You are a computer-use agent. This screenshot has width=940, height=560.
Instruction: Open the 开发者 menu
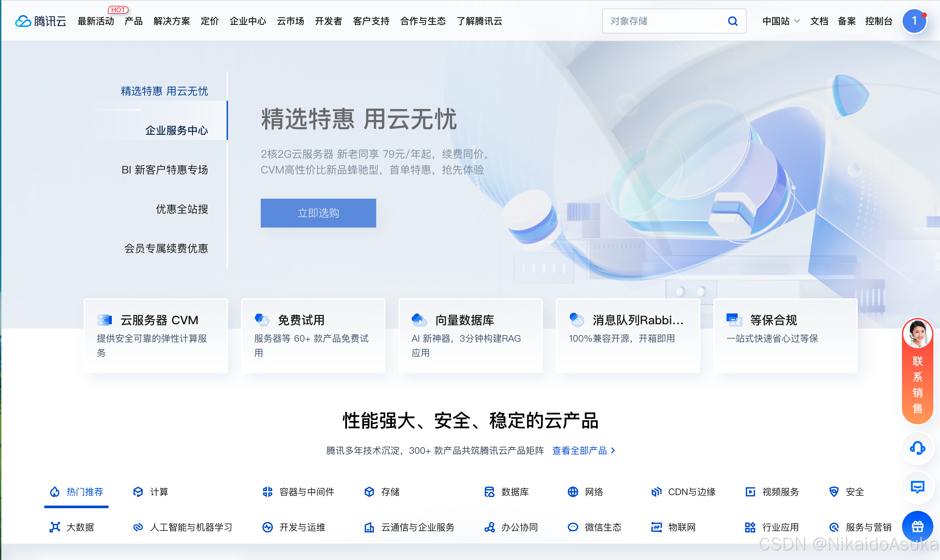click(x=328, y=21)
